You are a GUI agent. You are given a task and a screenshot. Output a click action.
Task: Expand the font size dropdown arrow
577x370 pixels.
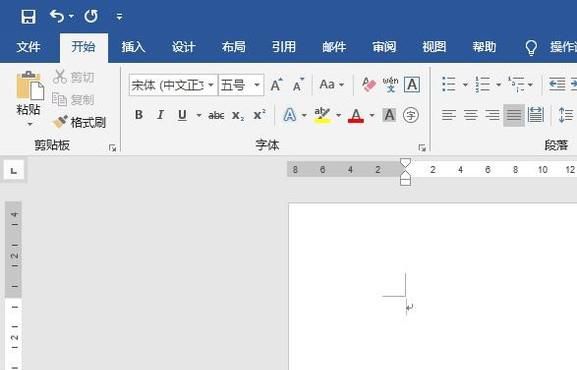257,85
